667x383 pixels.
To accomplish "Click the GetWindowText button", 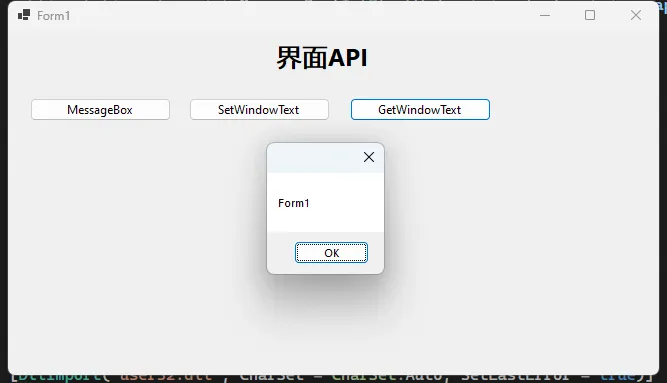I will click(420, 110).
